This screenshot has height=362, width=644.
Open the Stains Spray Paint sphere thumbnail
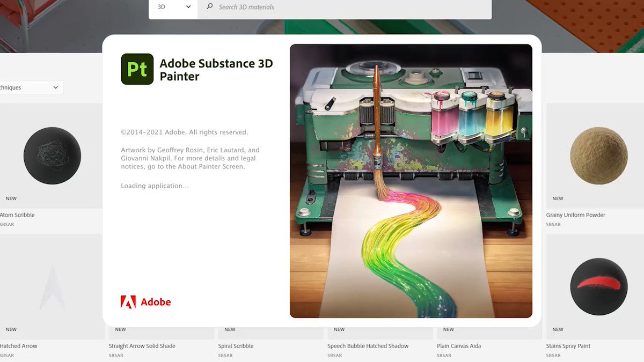(598, 286)
